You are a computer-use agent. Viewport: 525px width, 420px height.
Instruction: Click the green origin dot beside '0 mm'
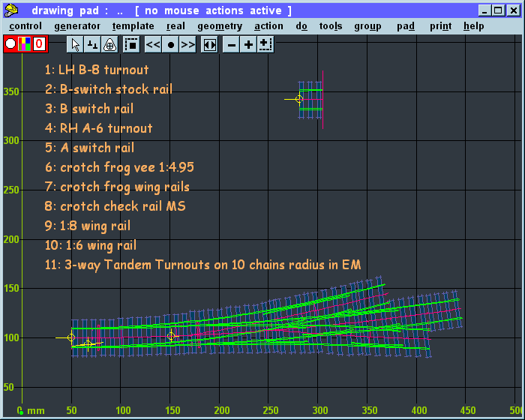[x=21, y=412]
